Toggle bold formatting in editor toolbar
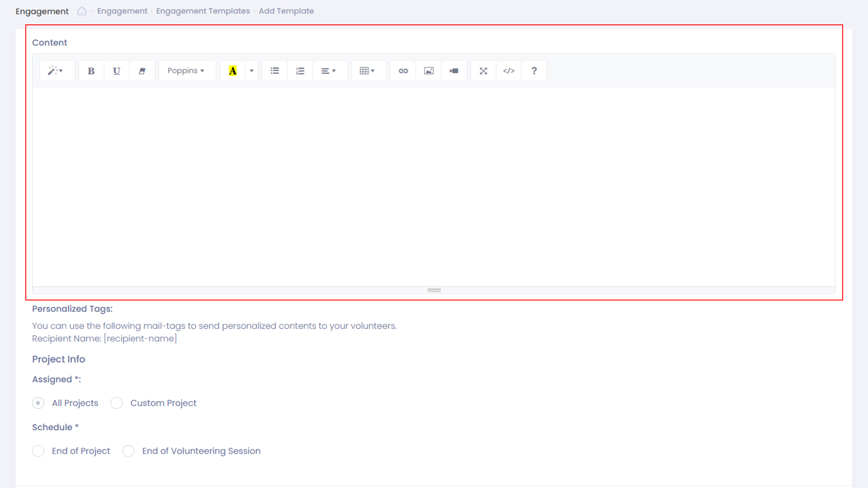The image size is (868, 488). [x=91, y=71]
